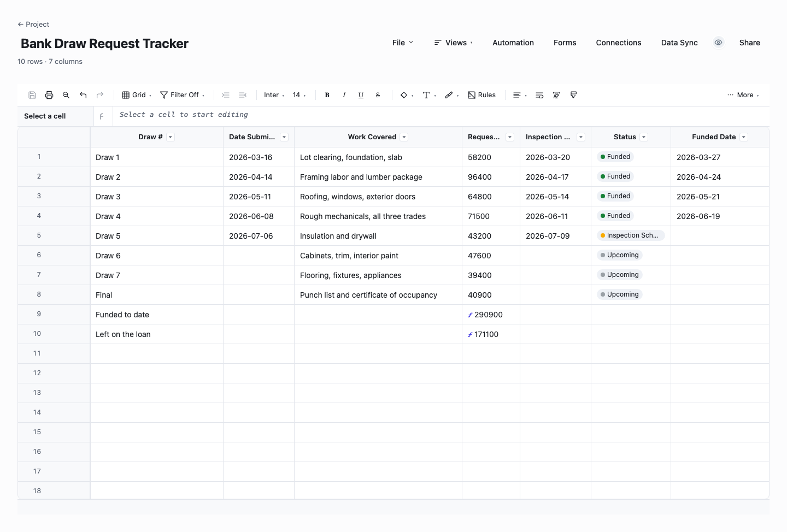Open the Inspection column dropdown arrow

pos(581,137)
